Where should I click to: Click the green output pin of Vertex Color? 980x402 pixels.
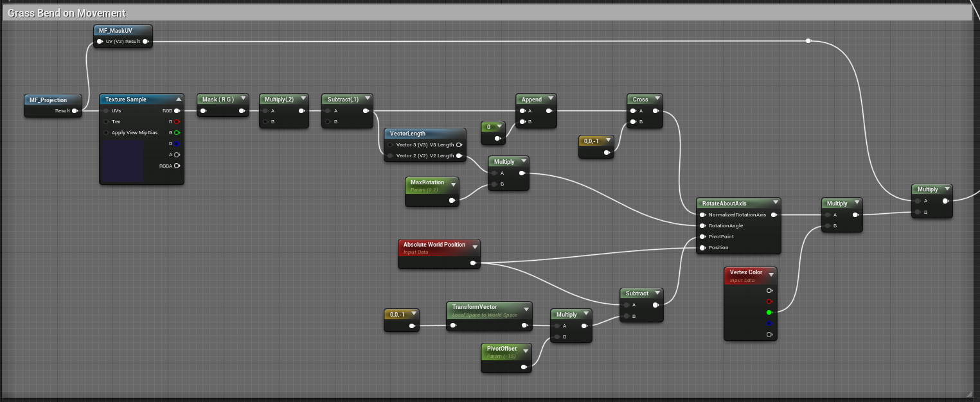[x=769, y=312]
